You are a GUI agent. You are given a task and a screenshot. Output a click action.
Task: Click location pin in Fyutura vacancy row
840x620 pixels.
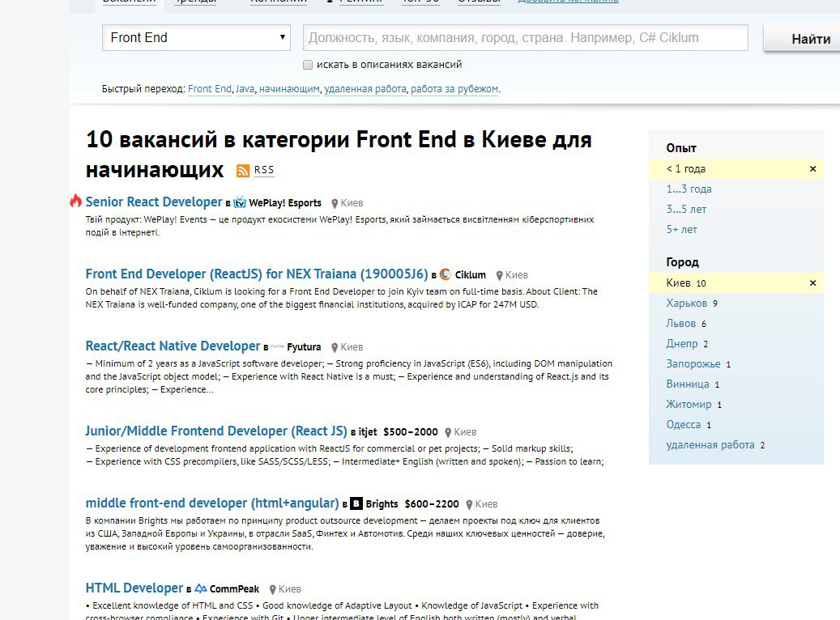(x=335, y=347)
